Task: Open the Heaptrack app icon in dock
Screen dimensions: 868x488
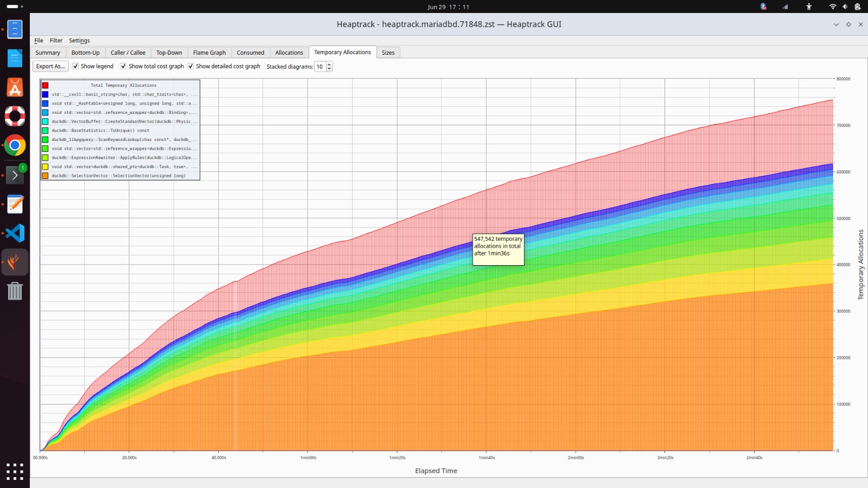Action: pos(15,262)
